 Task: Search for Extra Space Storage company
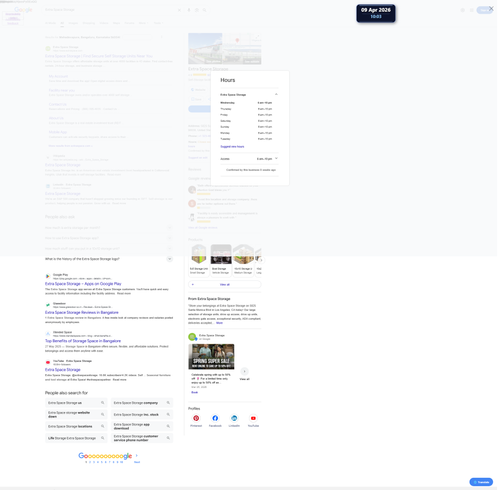pos(142,403)
